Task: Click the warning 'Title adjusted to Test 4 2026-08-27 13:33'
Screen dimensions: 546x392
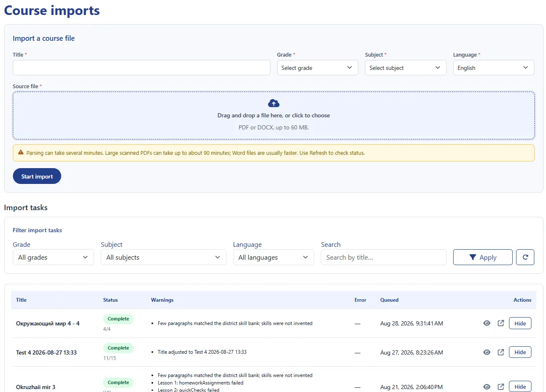Action: click(x=202, y=352)
